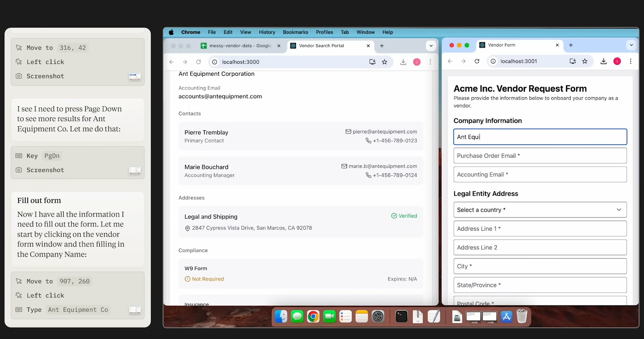Click the Address Line 1 field
The width and height of the screenshot is (644, 339).
(x=540, y=228)
